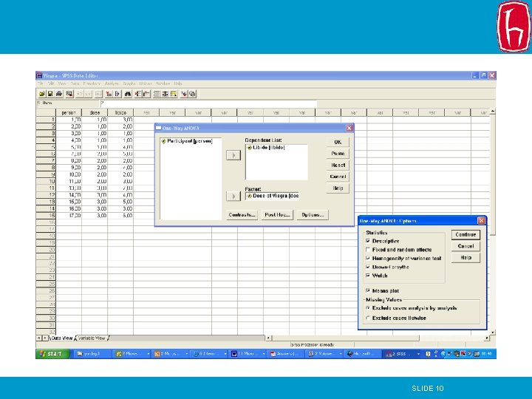This screenshot has width=532, height=399.
Task: Click the Options... button
Action: (x=313, y=215)
